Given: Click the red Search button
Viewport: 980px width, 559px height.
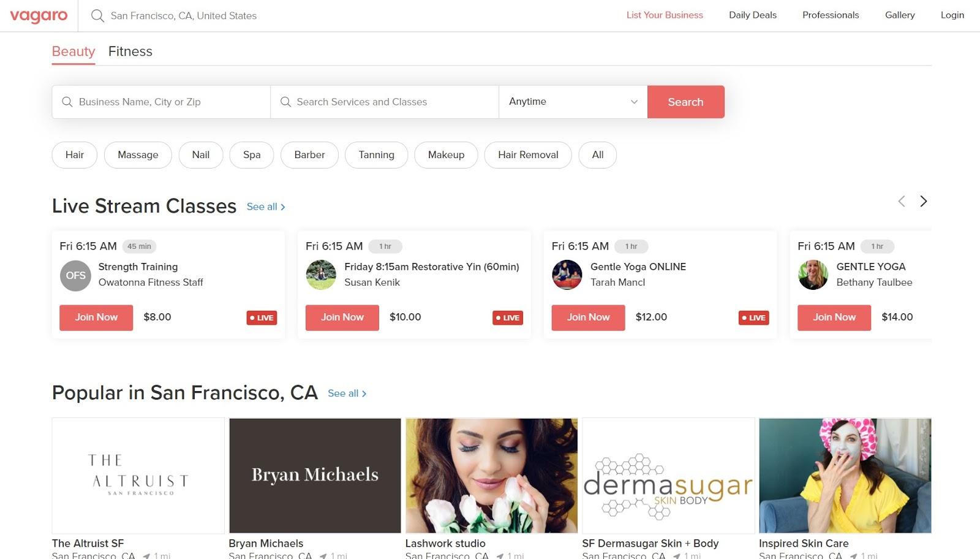Looking at the screenshot, I should (686, 102).
